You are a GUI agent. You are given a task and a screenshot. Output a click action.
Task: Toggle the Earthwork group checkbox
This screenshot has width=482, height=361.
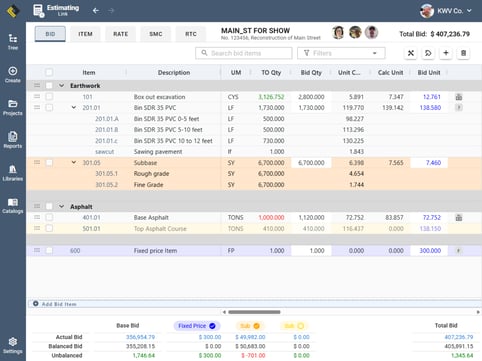(x=49, y=86)
